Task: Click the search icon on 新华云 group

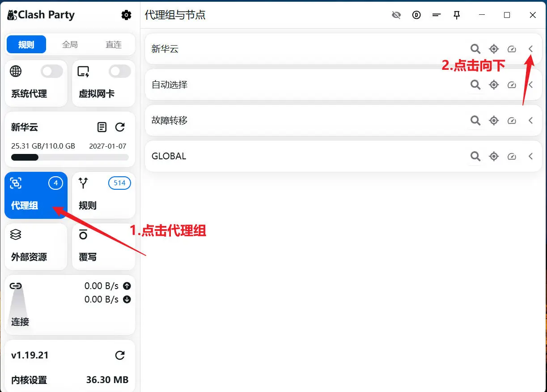Action: point(475,49)
